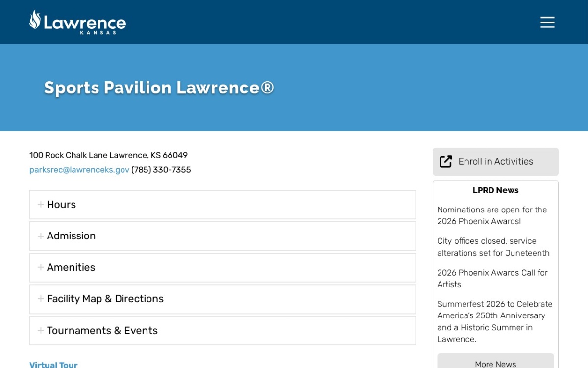
Task: Expand the Hours section
Action: click(x=223, y=205)
